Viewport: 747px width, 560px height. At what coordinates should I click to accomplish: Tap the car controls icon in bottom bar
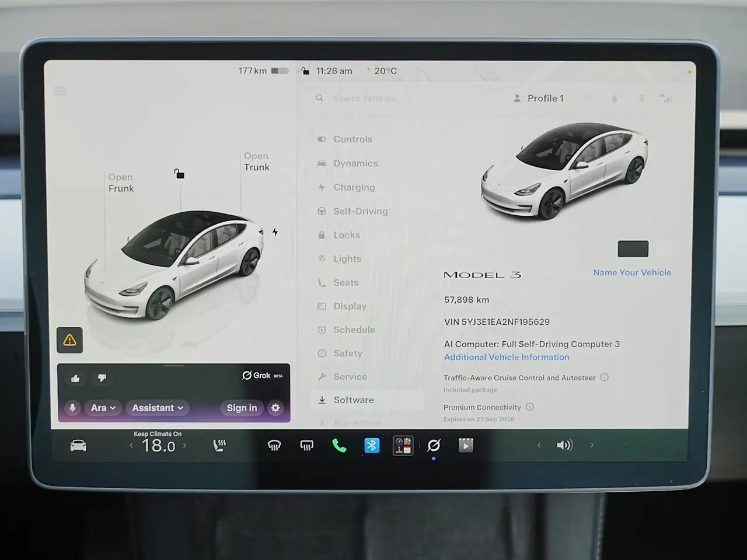tap(78, 446)
